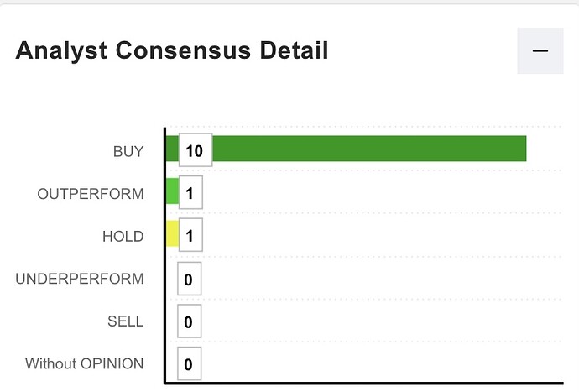This screenshot has height=392, width=579.
Task: Select the UNDERPERFORM category label
Action: pos(80,279)
